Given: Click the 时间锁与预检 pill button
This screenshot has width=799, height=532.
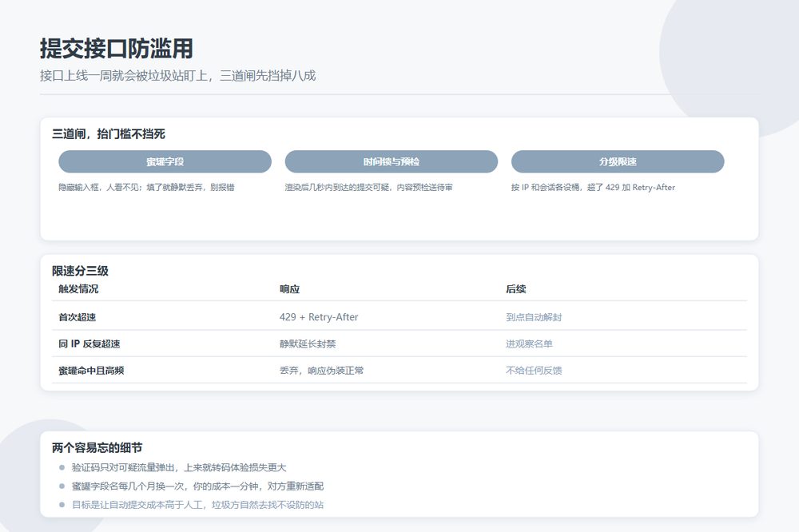Looking at the screenshot, I should click(x=391, y=161).
